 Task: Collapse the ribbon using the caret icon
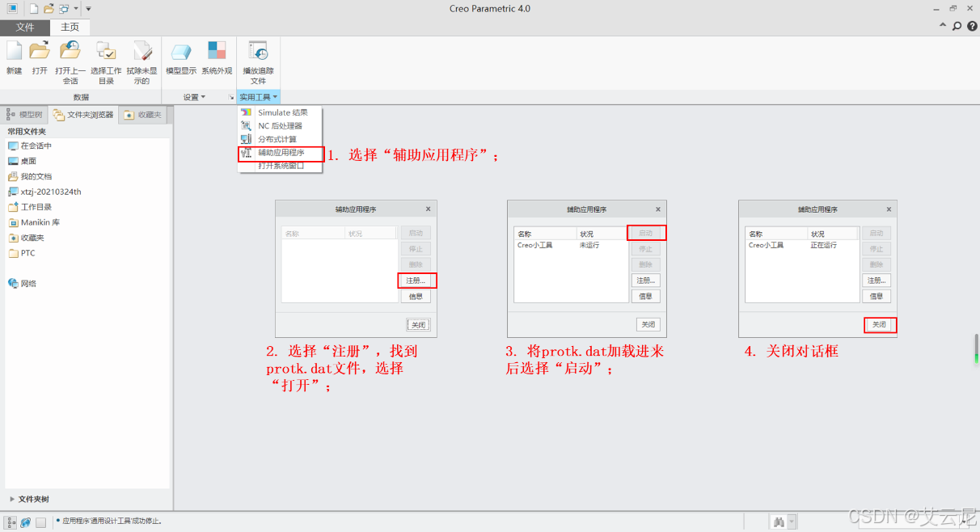click(943, 26)
